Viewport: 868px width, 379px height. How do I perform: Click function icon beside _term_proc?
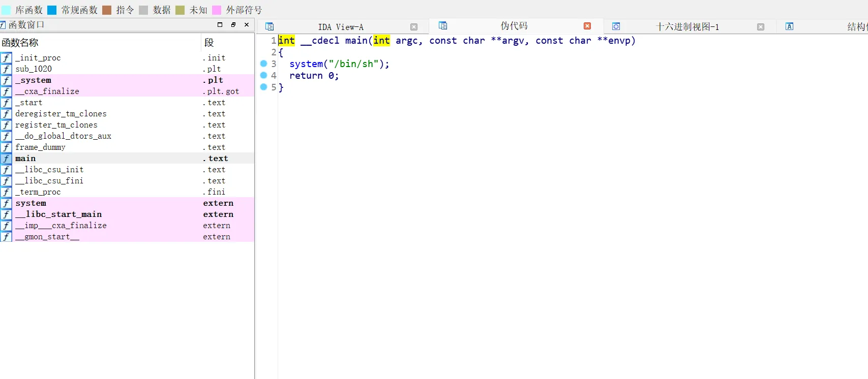pyautogui.click(x=6, y=192)
